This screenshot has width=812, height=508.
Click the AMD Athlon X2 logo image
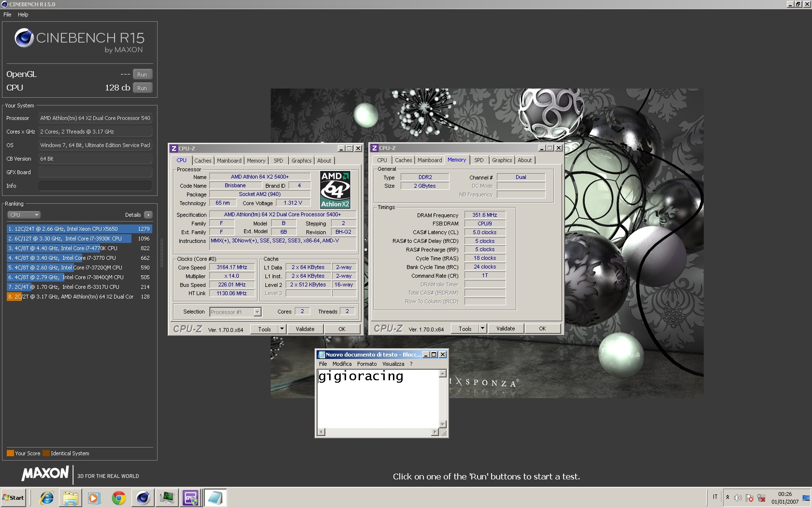(335, 190)
